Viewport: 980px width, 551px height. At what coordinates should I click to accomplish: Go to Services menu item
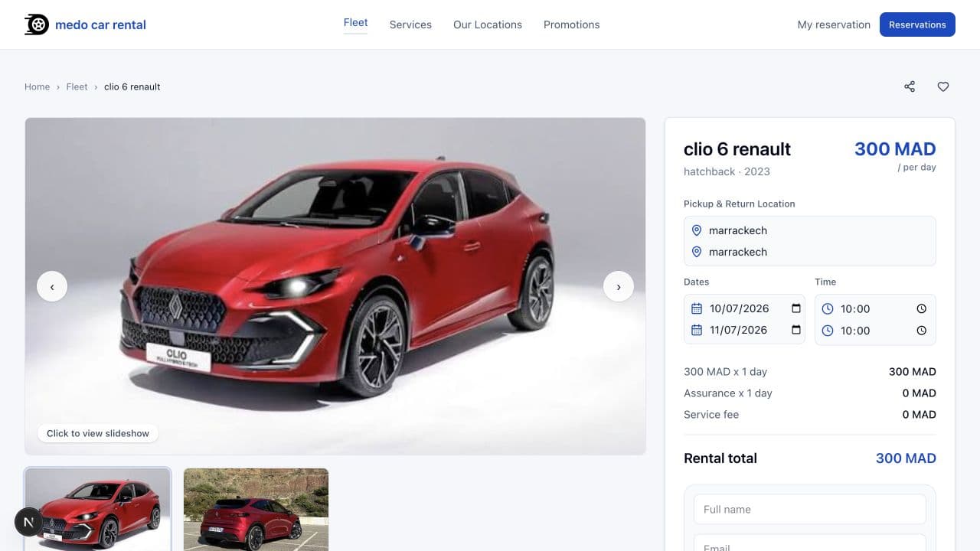(x=410, y=24)
